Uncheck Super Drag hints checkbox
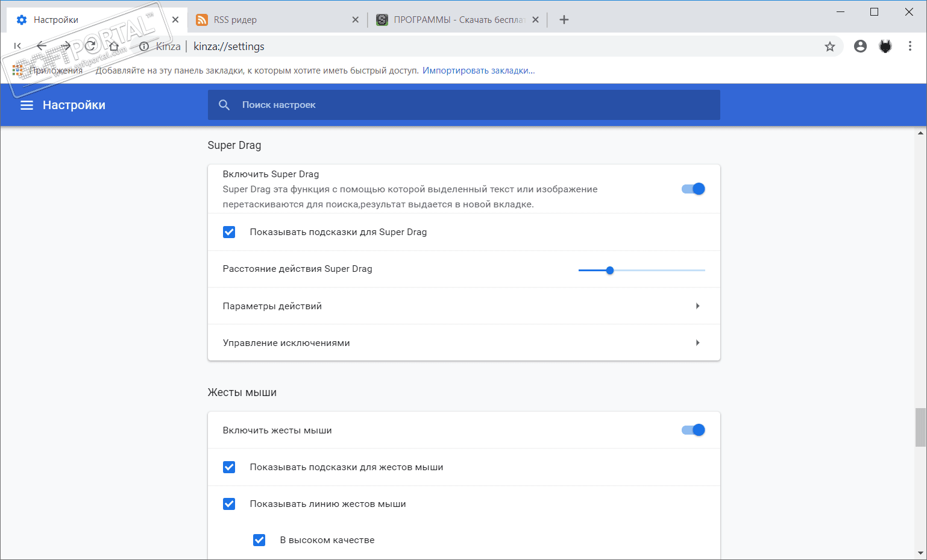This screenshot has width=927, height=560. click(x=229, y=232)
